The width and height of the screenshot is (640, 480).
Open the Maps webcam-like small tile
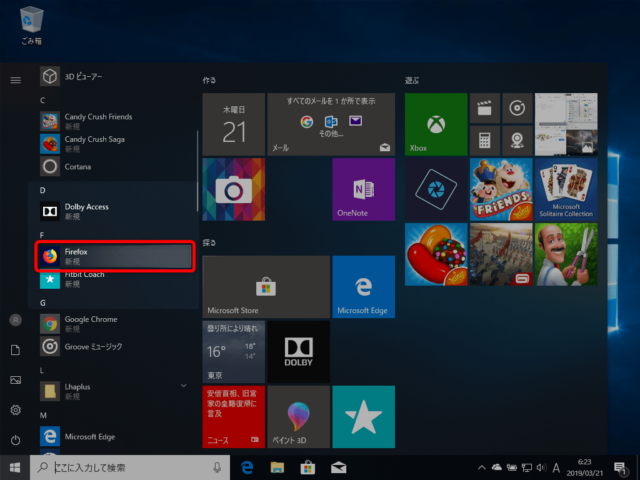coord(518,140)
